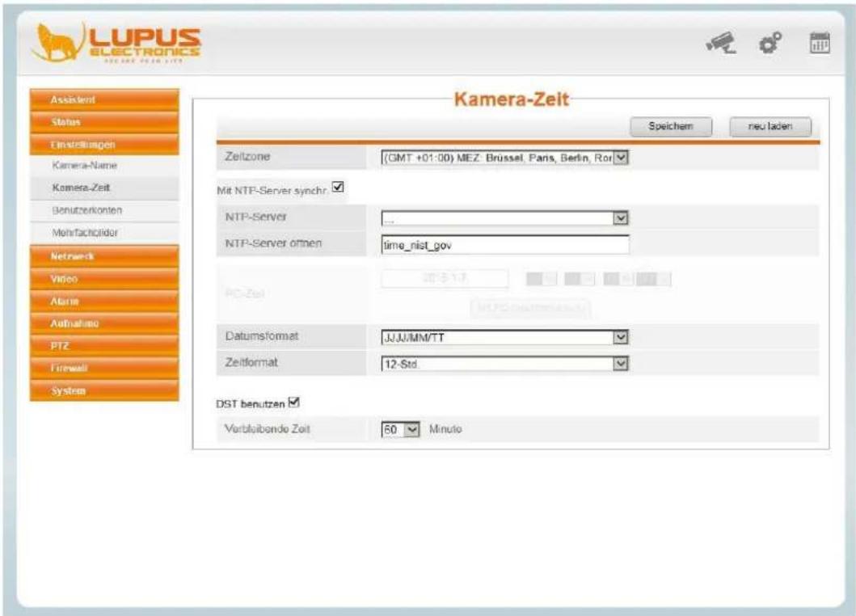The width and height of the screenshot is (856, 616).
Task: Toggle Mit NTP-Server synchr. checkbox
Action: [338, 188]
